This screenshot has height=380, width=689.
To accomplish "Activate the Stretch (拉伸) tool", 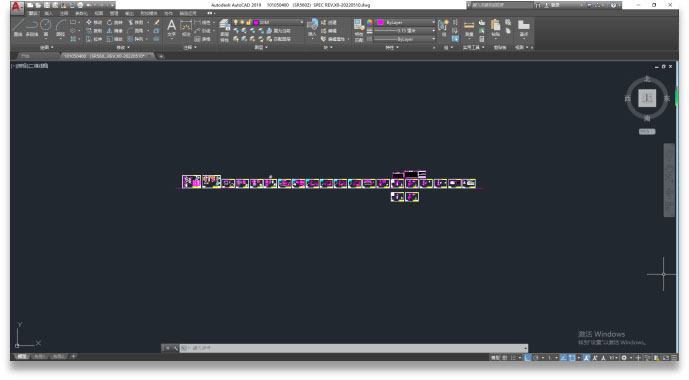I will (94, 39).
